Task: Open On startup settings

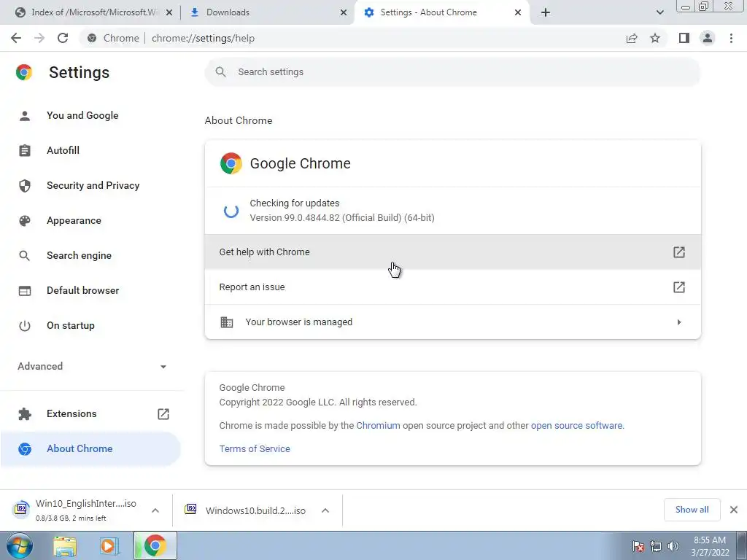Action: pyautogui.click(x=71, y=326)
